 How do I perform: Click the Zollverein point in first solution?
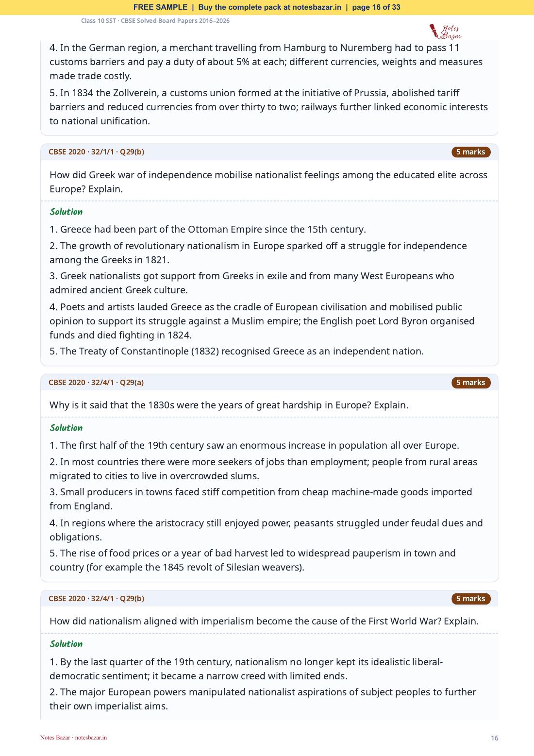(268, 107)
